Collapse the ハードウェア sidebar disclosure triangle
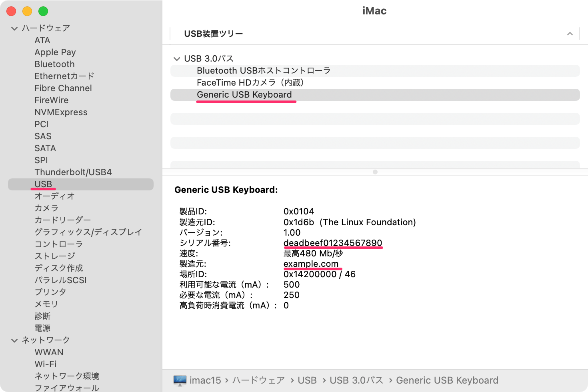 coord(14,28)
